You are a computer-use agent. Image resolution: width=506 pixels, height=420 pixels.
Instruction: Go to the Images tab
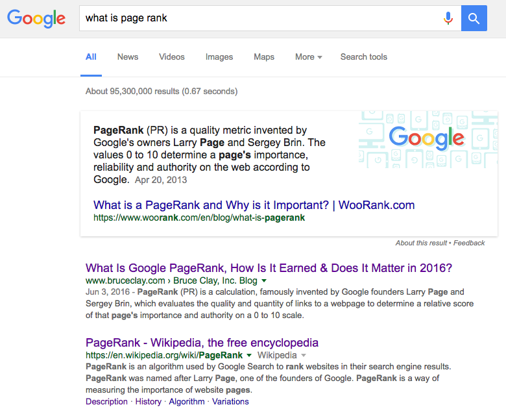click(219, 57)
